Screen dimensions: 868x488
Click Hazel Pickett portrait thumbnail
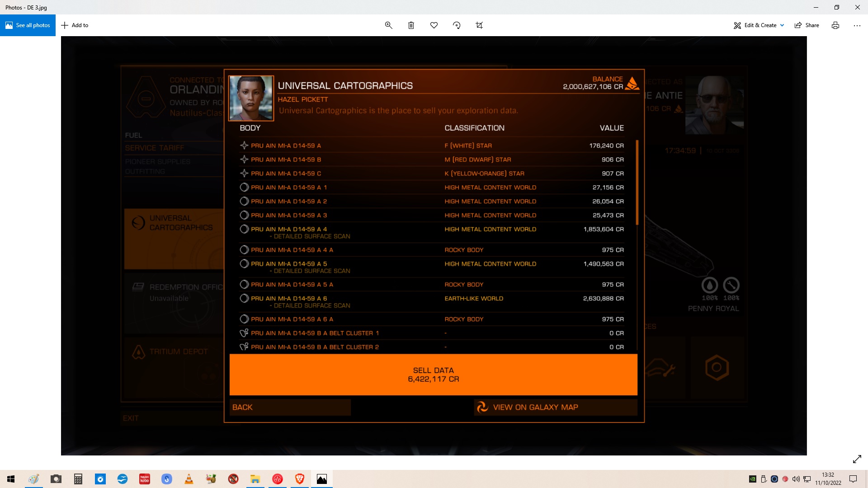pos(251,98)
